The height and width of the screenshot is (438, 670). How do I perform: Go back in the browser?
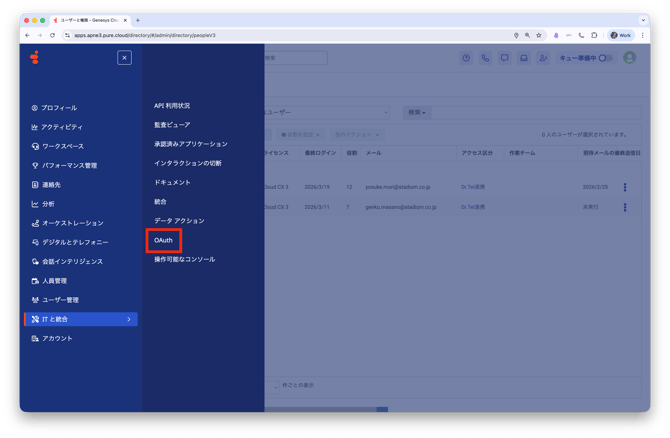pyautogui.click(x=27, y=35)
